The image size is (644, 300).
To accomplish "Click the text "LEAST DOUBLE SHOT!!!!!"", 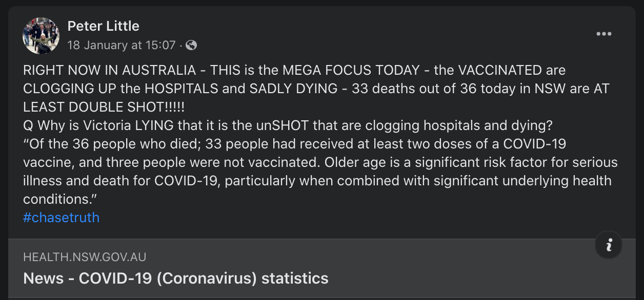I will tap(104, 107).
